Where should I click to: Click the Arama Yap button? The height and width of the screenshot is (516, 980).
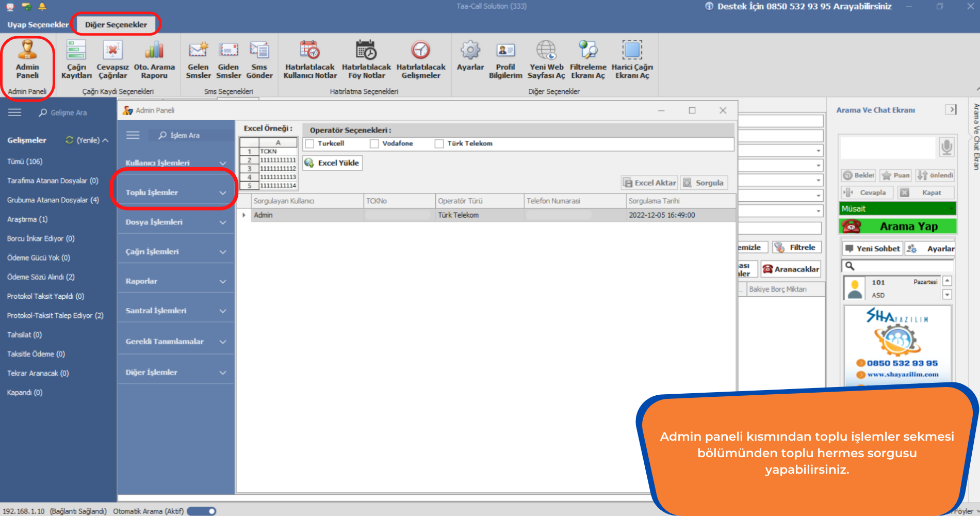point(898,226)
